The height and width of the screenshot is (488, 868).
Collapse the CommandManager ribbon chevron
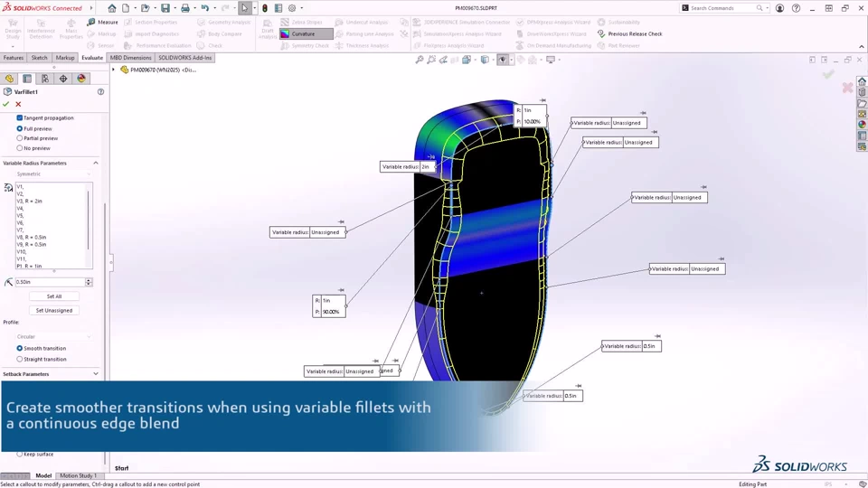[x=862, y=46]
